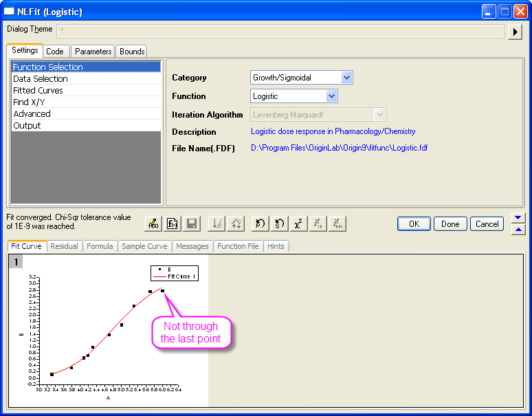Click the calculate Chi-Square icon

[298, 223]
